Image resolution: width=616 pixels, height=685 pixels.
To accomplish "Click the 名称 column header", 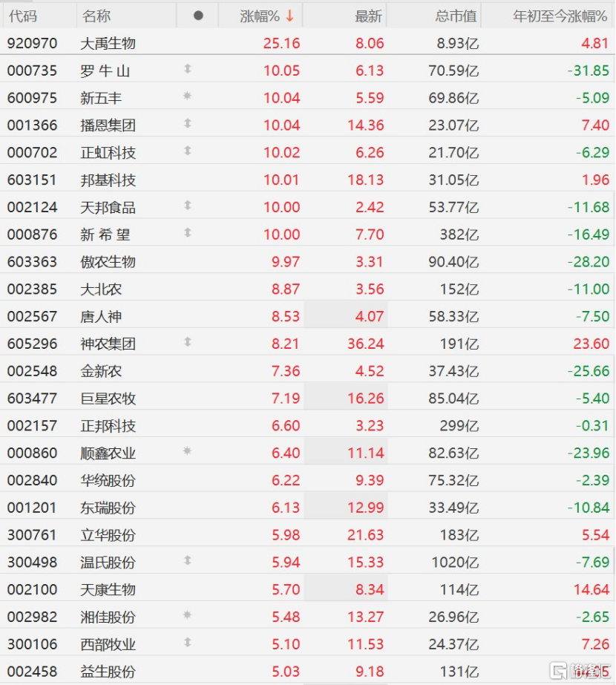I will pos(96,16).
